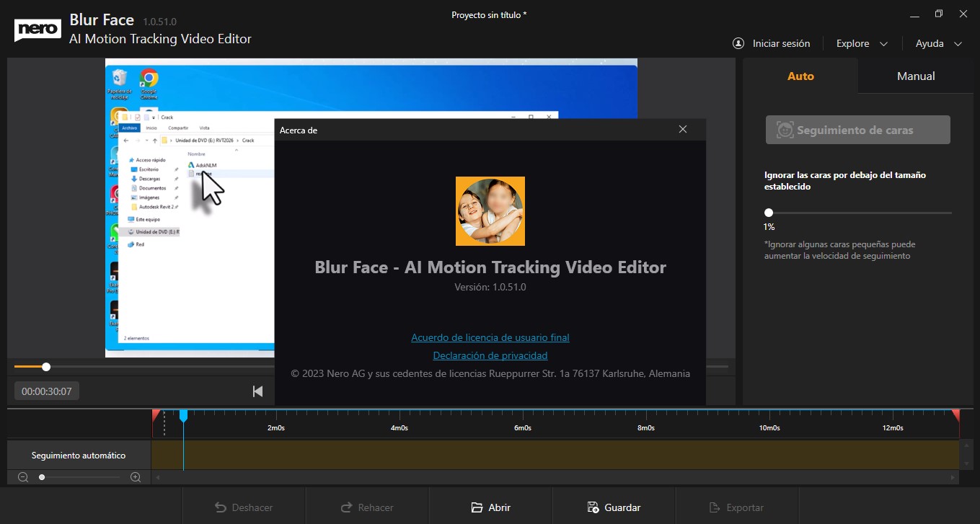Start Seguimiento de caras face tracking
This screenshot has height=524, width=980.
pyautogui.click(x=857, y=129)
